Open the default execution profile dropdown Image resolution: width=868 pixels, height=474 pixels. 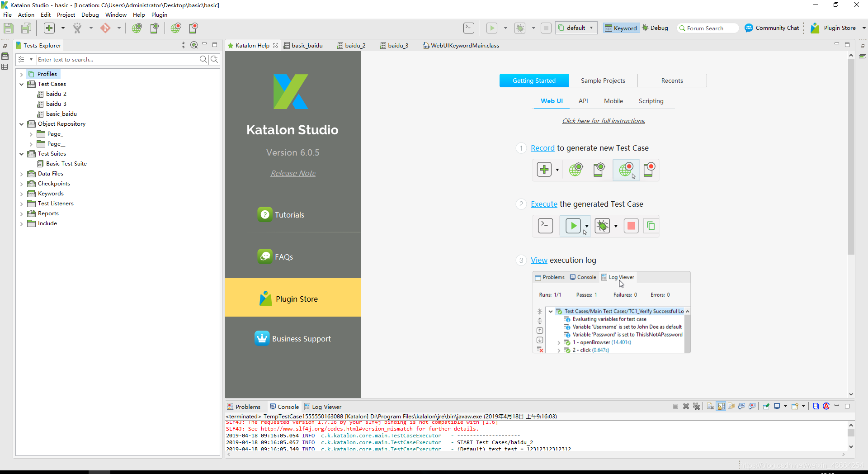[x=576, y=28]
